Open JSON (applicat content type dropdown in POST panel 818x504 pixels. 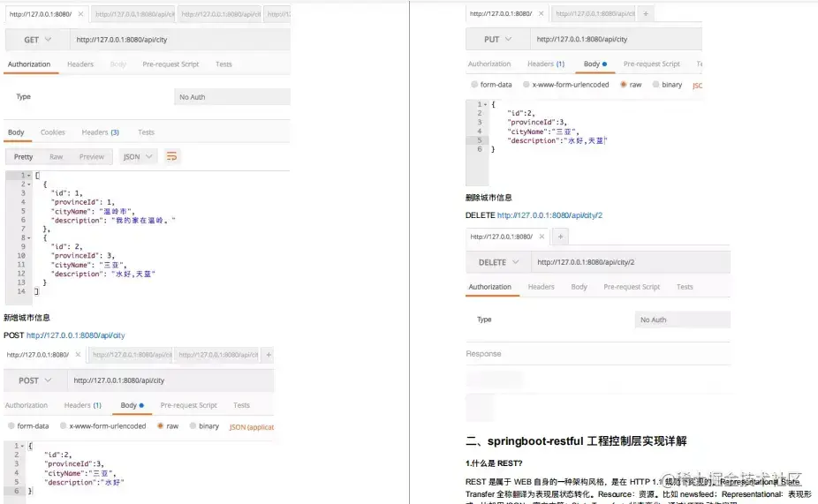click(252, 427)
